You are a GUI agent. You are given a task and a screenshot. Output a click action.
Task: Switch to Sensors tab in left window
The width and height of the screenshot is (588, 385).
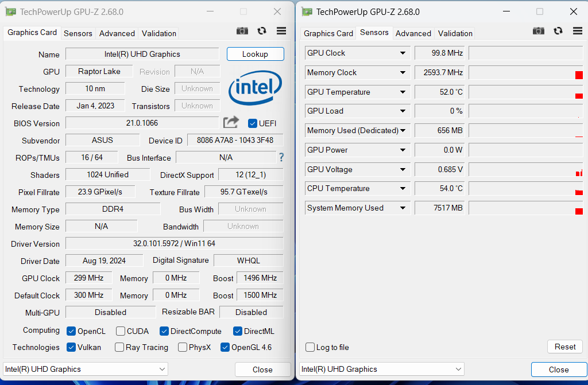[78, 33]
